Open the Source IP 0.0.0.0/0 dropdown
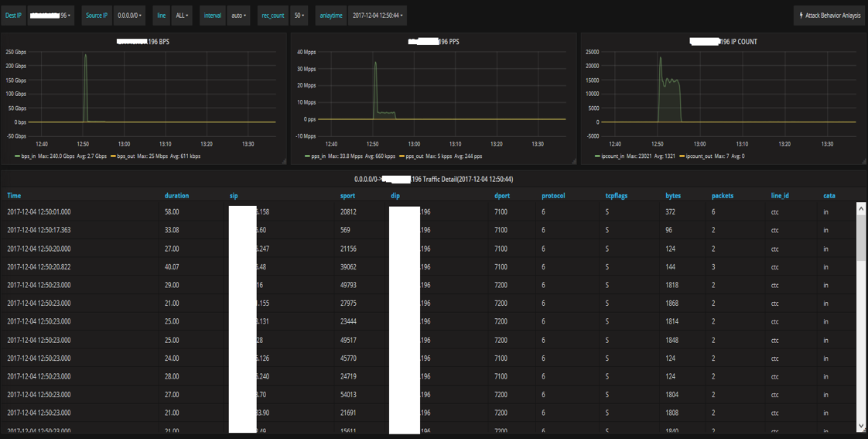 pos(129,15)
